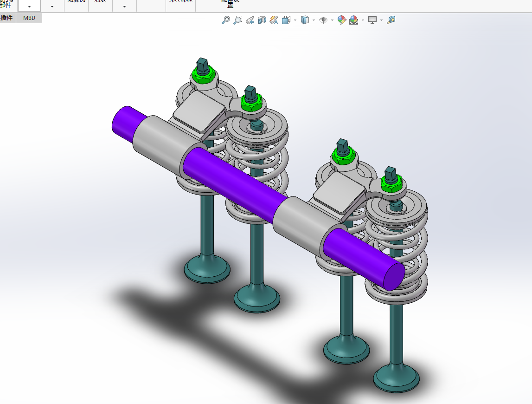Open Dynamic Annotation Views
The width and height of the screenshot is (532, 404).
[274, 20]
